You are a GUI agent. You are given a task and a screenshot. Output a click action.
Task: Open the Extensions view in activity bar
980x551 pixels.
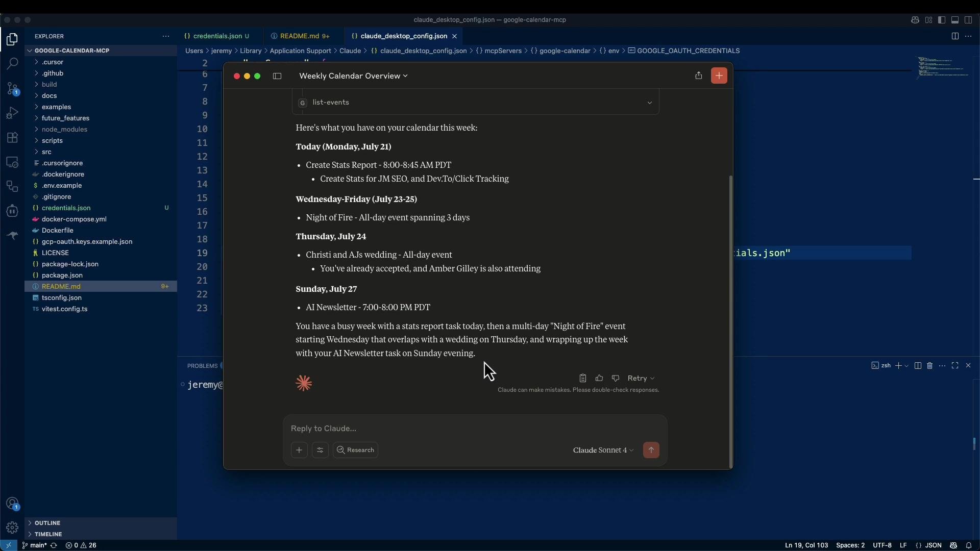[x=12, y=137]
